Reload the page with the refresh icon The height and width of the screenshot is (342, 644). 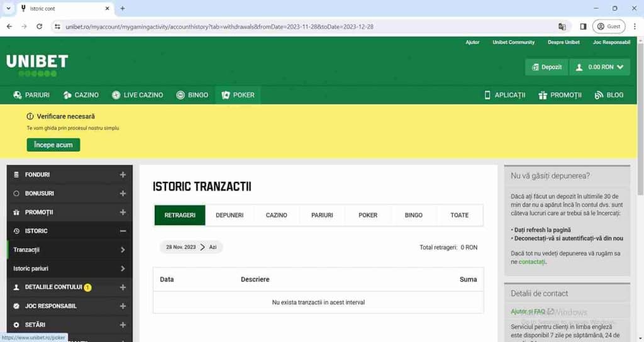[x=40, y=26]
